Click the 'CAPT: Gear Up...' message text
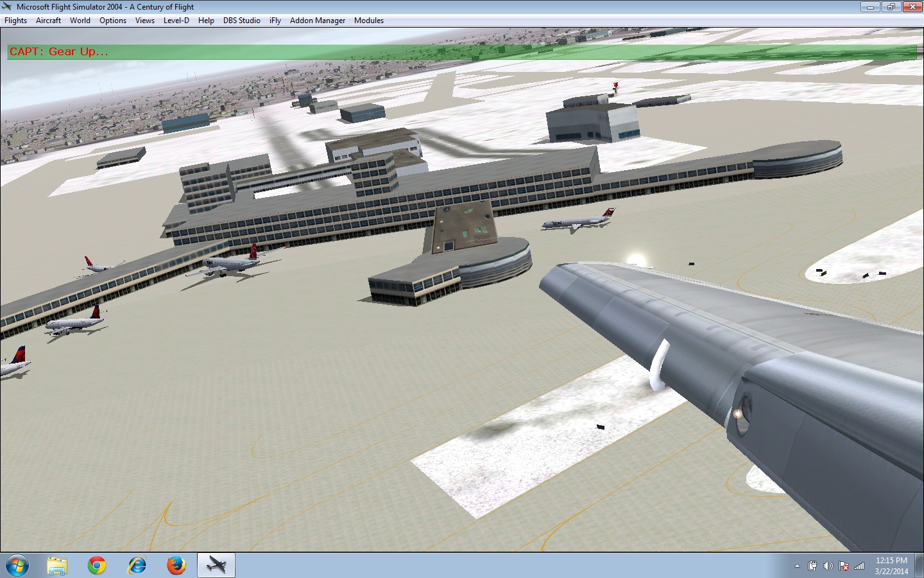 click(59, 52)
